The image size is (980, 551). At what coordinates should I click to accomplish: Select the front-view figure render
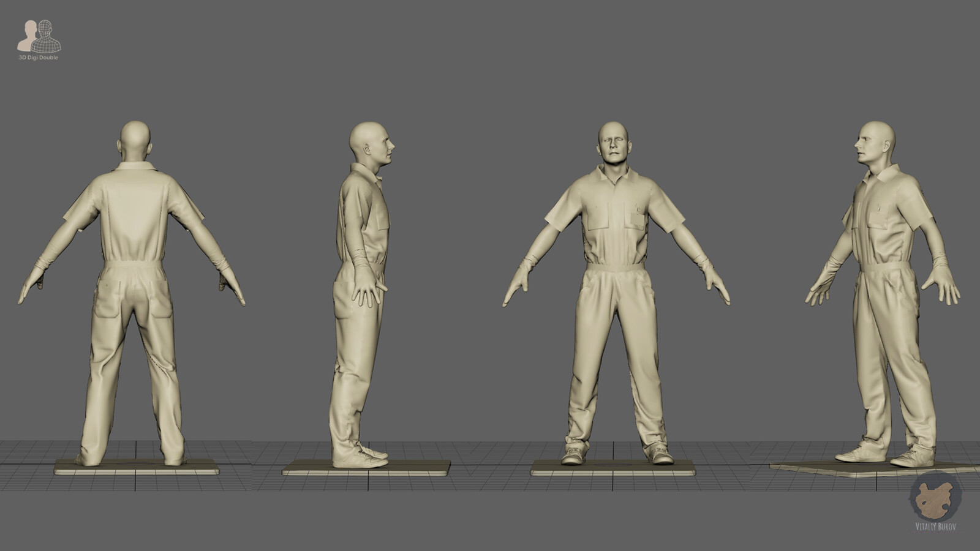click(616, 293)
